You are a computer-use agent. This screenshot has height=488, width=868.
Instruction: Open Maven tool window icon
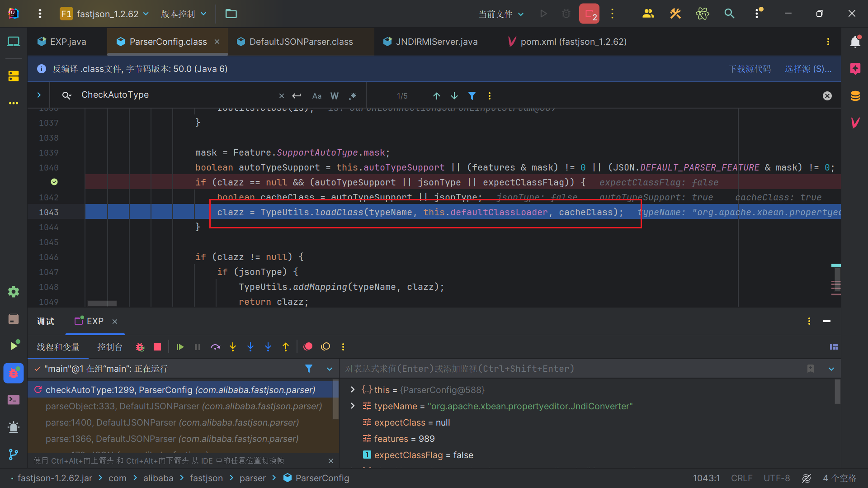pyautogui.click(x=855, y=123)
